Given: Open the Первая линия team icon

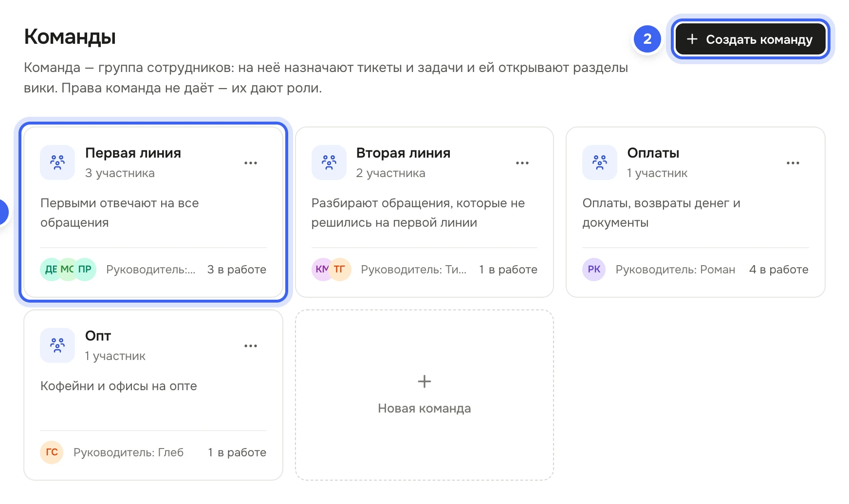Looking at the screenshot, I should click(57, 162).
